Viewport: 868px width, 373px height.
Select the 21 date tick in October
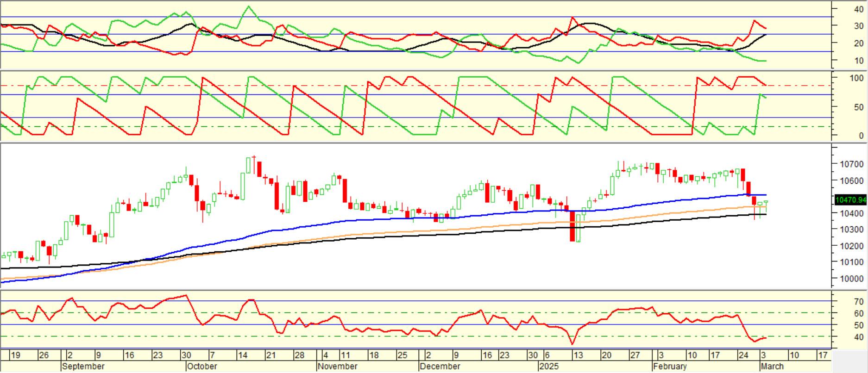(x=271, y=355)
